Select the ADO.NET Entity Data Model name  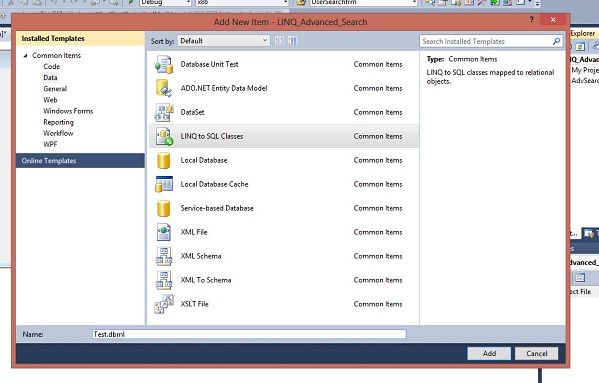[224, 88]
